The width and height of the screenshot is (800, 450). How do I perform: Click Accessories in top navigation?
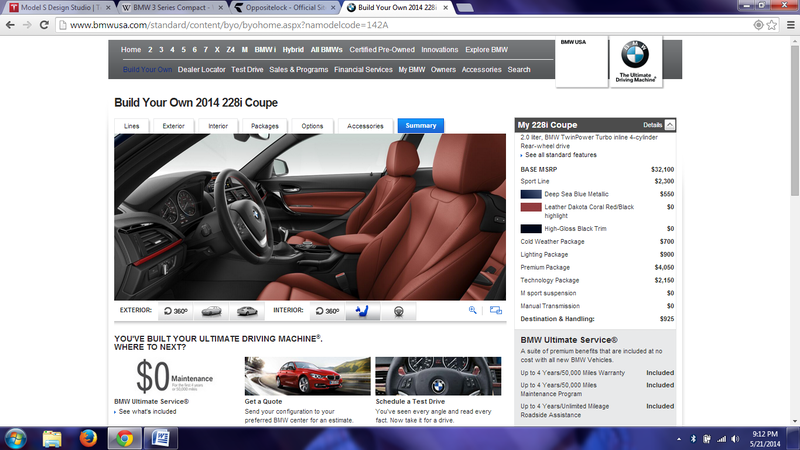pos(482,69)
